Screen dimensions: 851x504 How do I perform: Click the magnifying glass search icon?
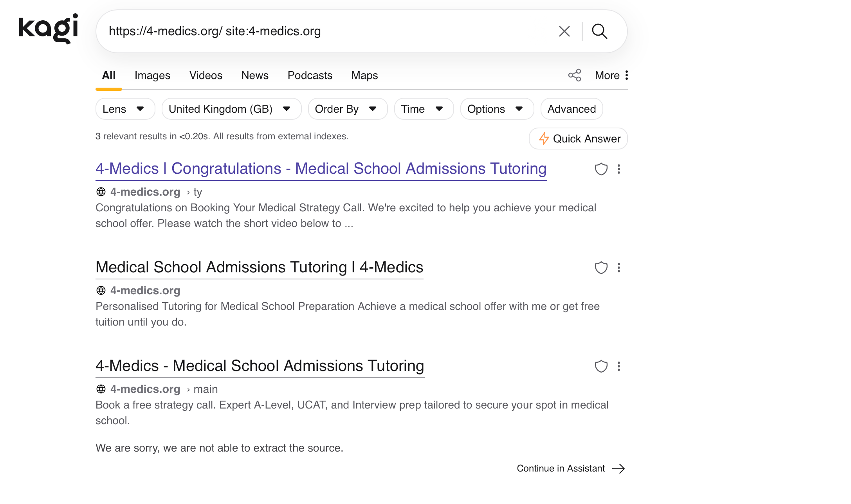tap(599, 31)
